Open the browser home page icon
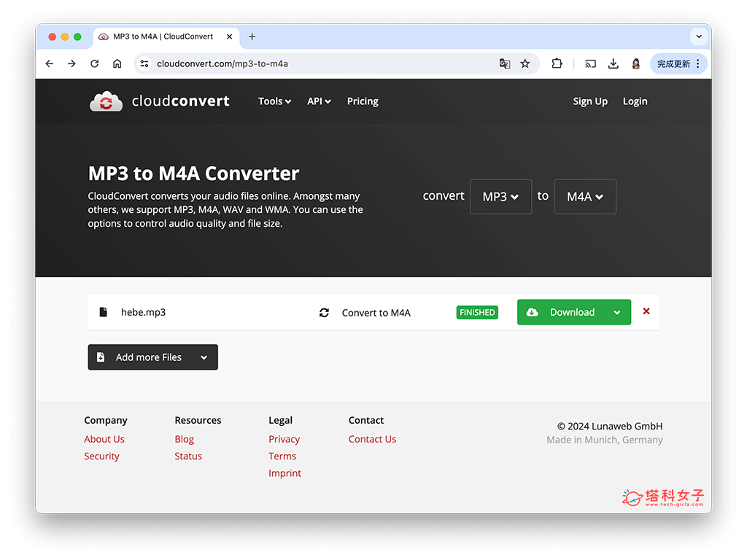The height and width of the screenshot is (560, 747). pyautogui.click(x=117, y=64)
